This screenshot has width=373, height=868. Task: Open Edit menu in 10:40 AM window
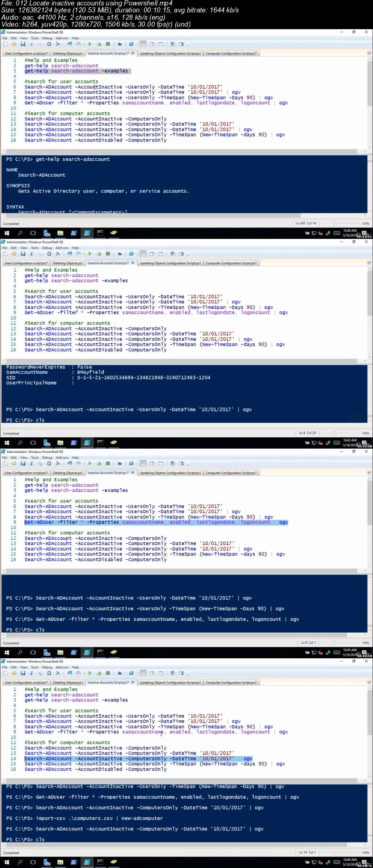(14, 38)
